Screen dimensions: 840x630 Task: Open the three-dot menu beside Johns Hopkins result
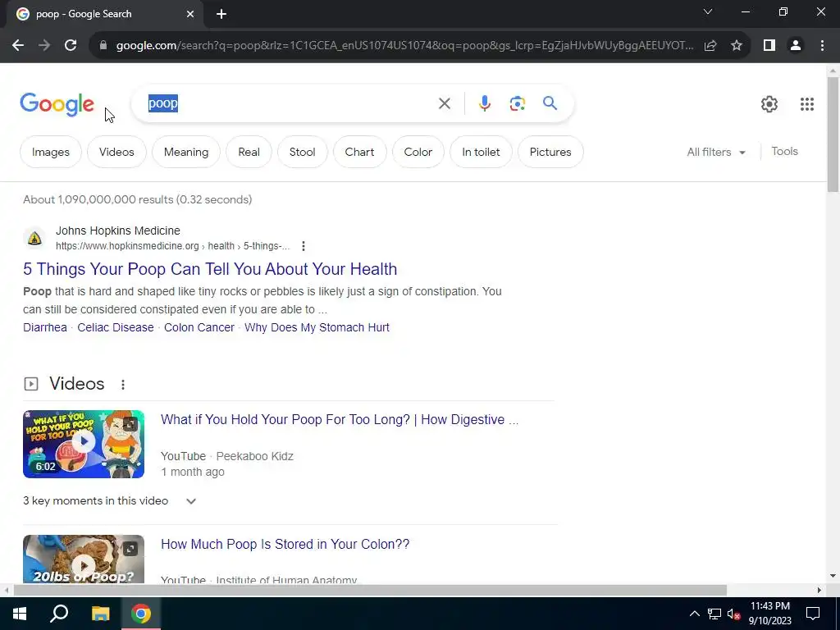click(304, 246)
